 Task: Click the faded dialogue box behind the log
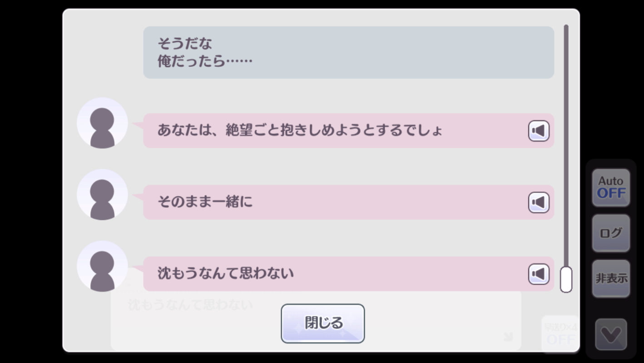pyautogui.click(x=191, y=318)
